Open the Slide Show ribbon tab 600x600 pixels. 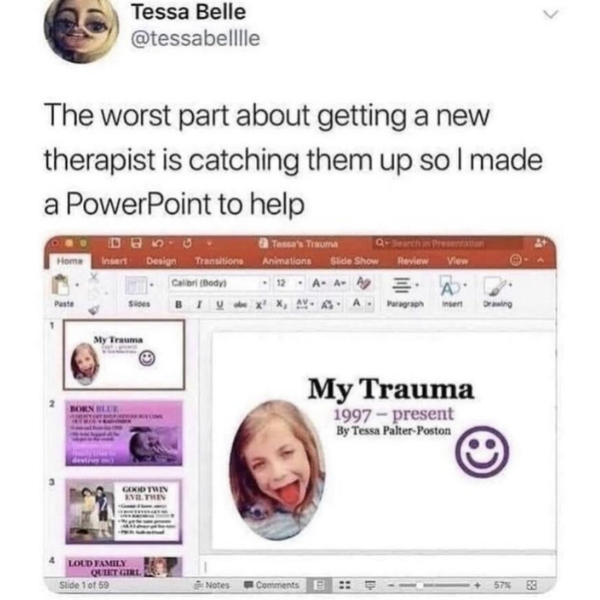pos(354,261)
